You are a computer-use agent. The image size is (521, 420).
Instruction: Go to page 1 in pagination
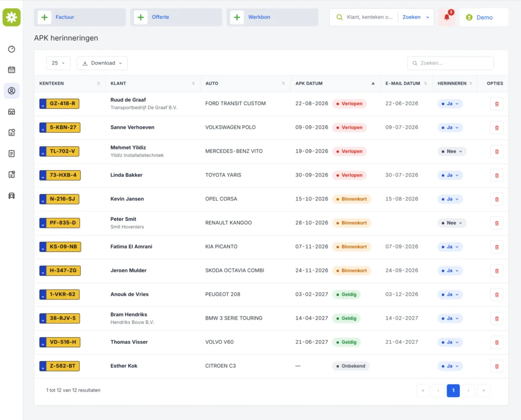click(x=453, y=391)
